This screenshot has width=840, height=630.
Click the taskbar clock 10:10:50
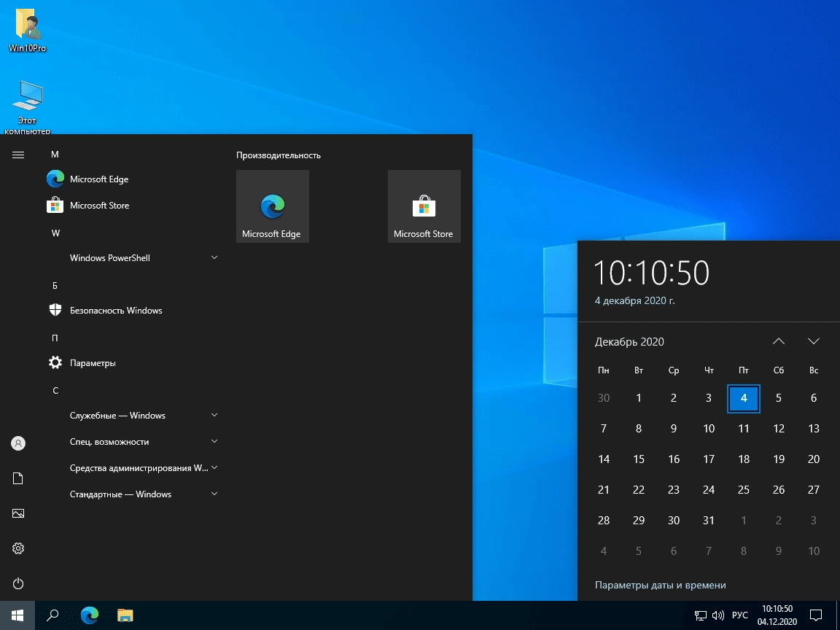click(x=777, y=615)
